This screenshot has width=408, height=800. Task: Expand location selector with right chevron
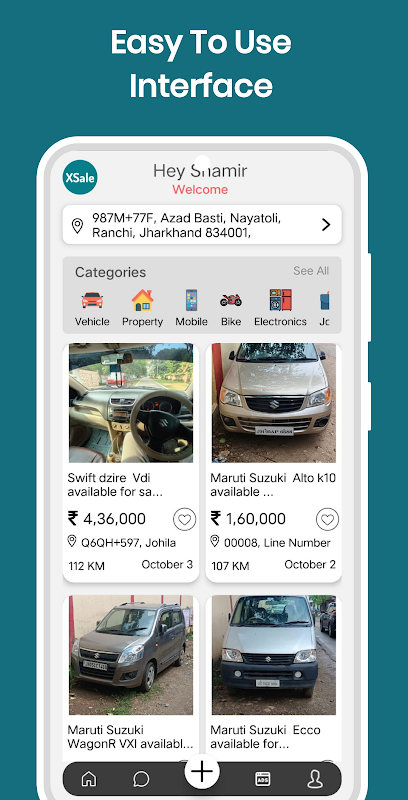click(x=326, y=224)
